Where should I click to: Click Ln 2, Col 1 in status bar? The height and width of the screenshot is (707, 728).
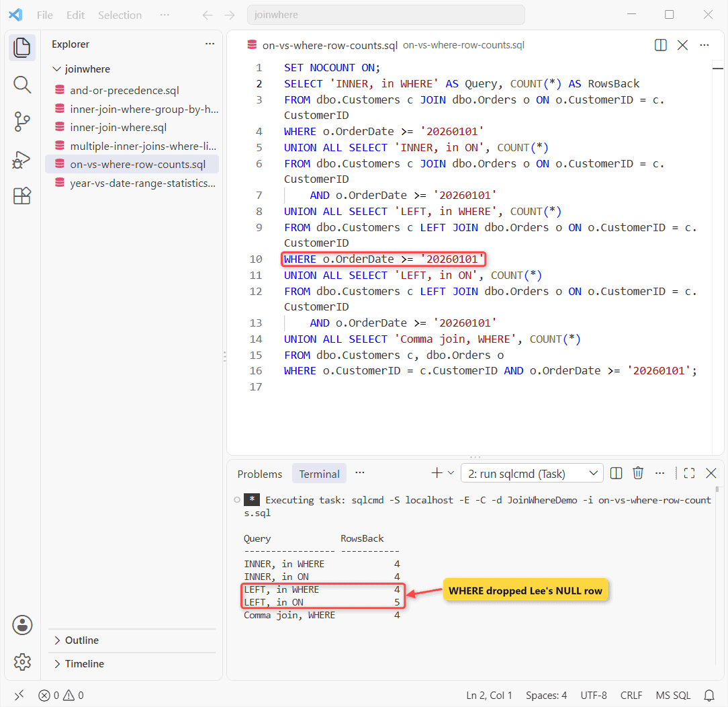(x=489, y=695)
